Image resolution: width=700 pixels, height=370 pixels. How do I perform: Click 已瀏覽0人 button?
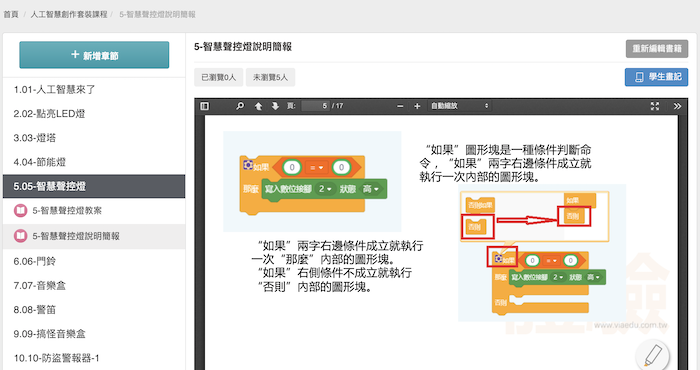pyautogui.click(x=219, y=77)
